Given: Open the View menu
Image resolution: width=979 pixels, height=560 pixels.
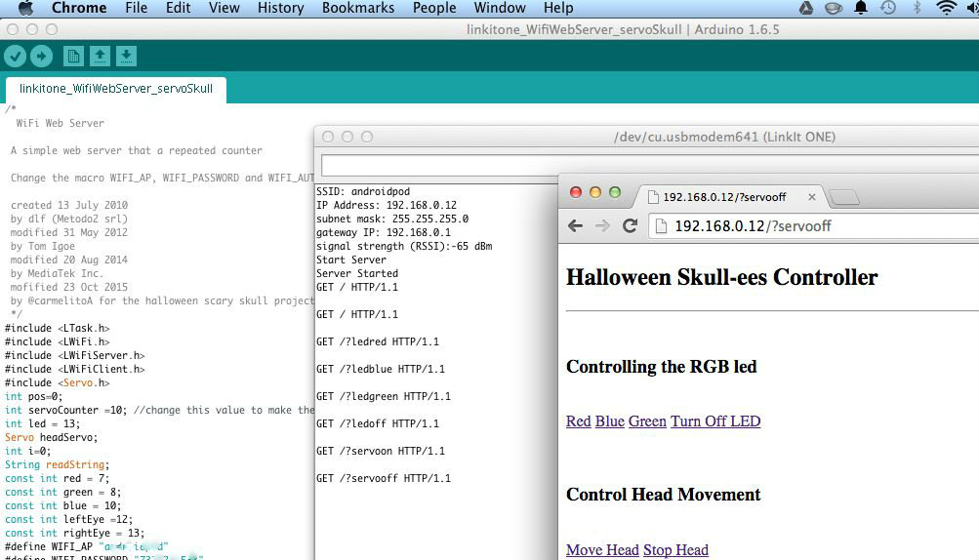Looking at the screenshot, I should [224, 8].
